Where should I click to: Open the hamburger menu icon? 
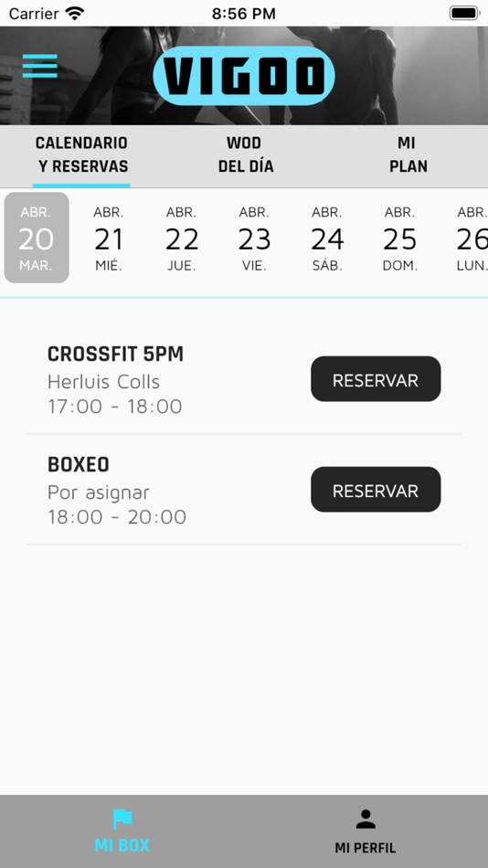pyautogui.click(x=40, y=66)
